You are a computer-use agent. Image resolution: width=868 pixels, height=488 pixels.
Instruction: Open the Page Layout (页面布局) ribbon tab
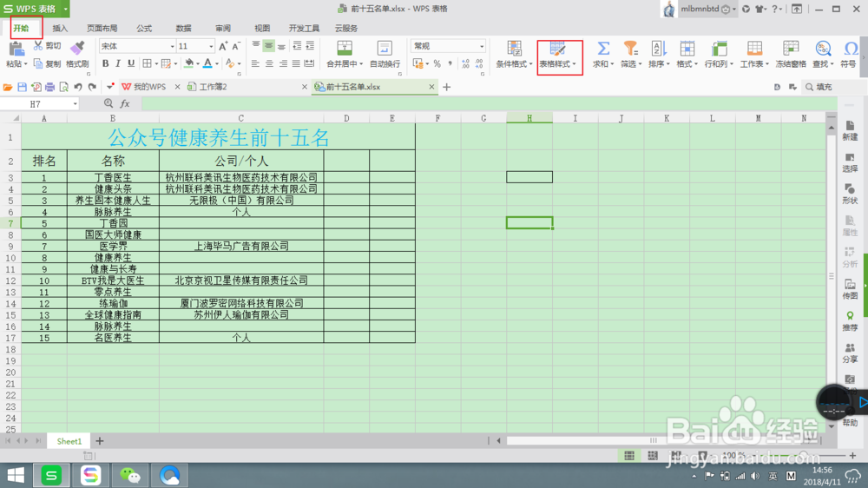[x=102, y=29]
